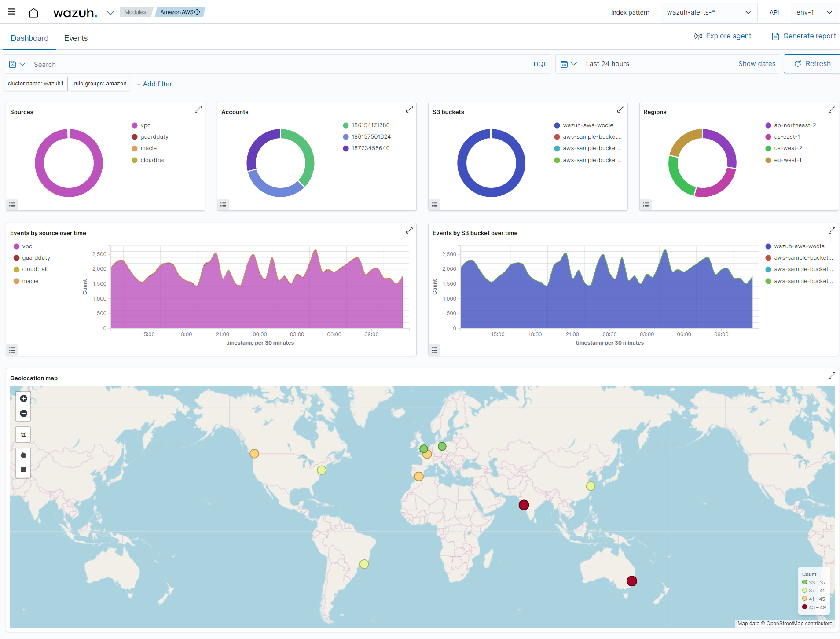Zoom in on the geolocation map
The image size is (840, 639).
23,399
